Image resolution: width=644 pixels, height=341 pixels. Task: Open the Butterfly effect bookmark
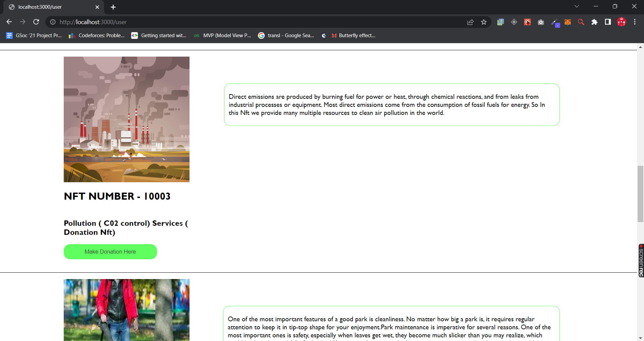tap(353, 36)
